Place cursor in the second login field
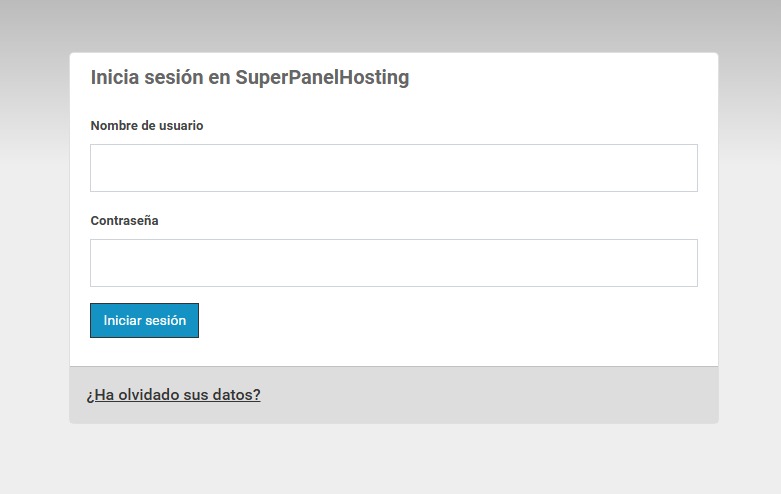The height and width of the screenshot is (494, 781). [x=393, y=263]
